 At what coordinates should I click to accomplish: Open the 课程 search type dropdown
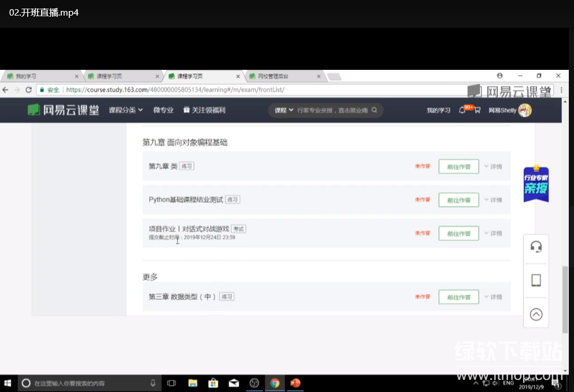[284, 110]
